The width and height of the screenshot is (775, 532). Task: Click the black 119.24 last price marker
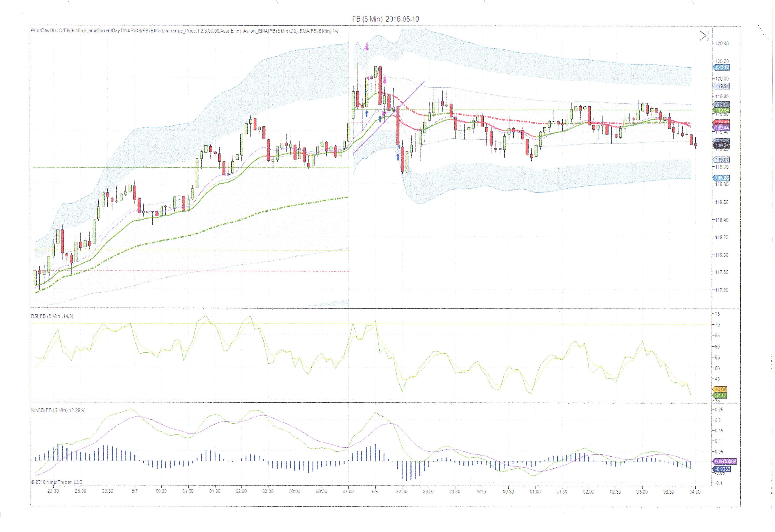click(721, 146)
